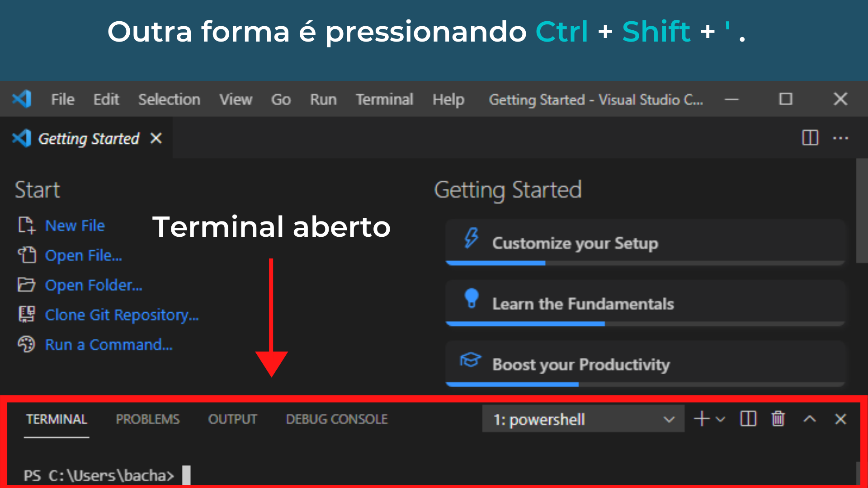Close the Getting Started editor tab
The width and height of the screenshot is (868, 488).
[x=156, y=138]
